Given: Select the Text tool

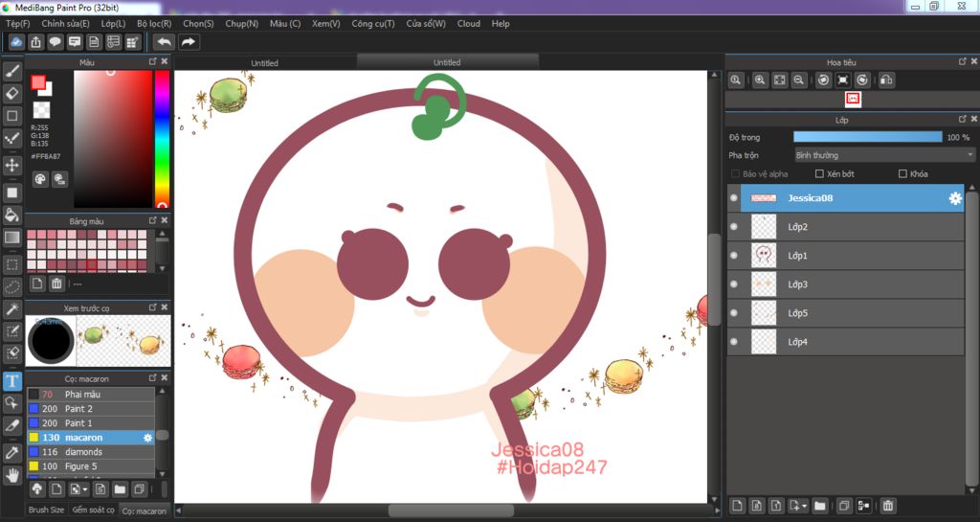Looking at the screenshot, I should (x=11, y=380).
